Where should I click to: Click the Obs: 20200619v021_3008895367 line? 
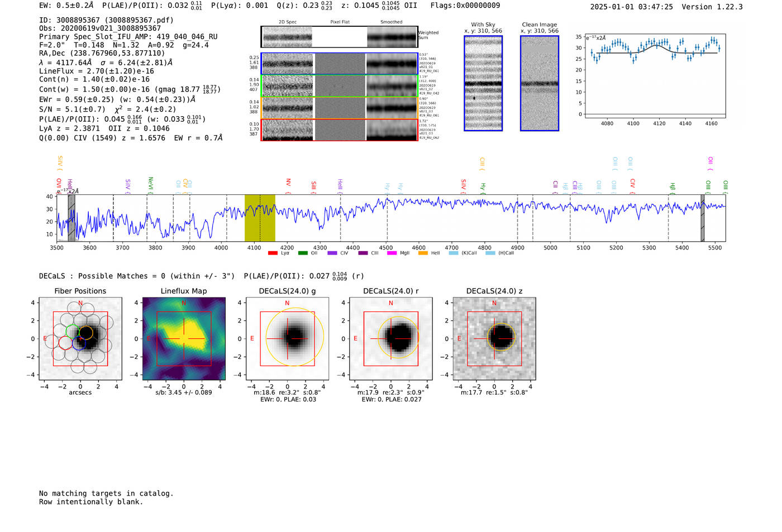100,28
